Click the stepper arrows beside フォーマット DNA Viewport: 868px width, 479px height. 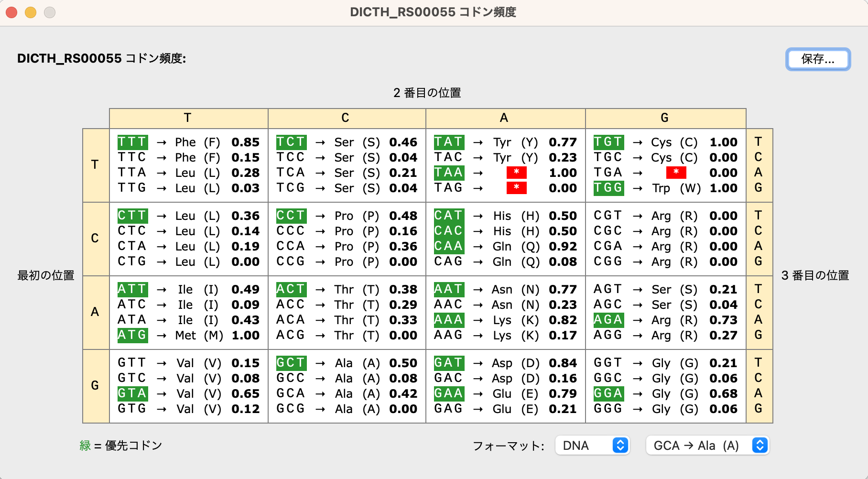pyautogui.click(x=620, y=445)
